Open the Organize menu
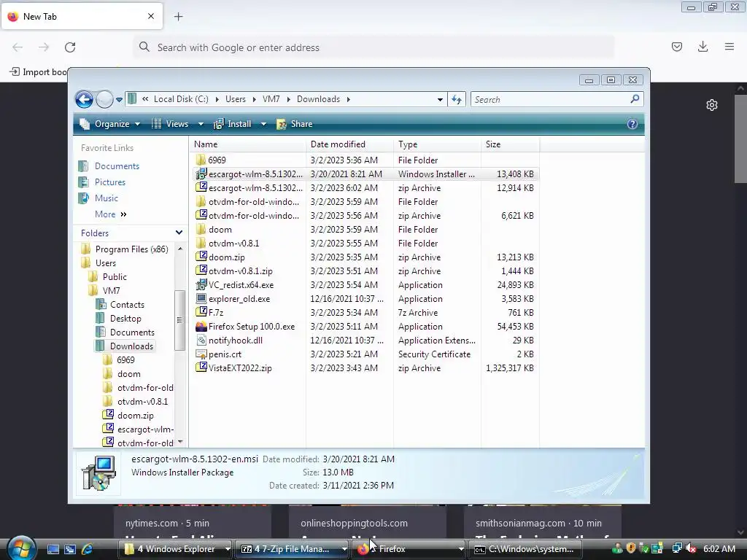Viewport: 747px width, 560px height. coord(110,124)
